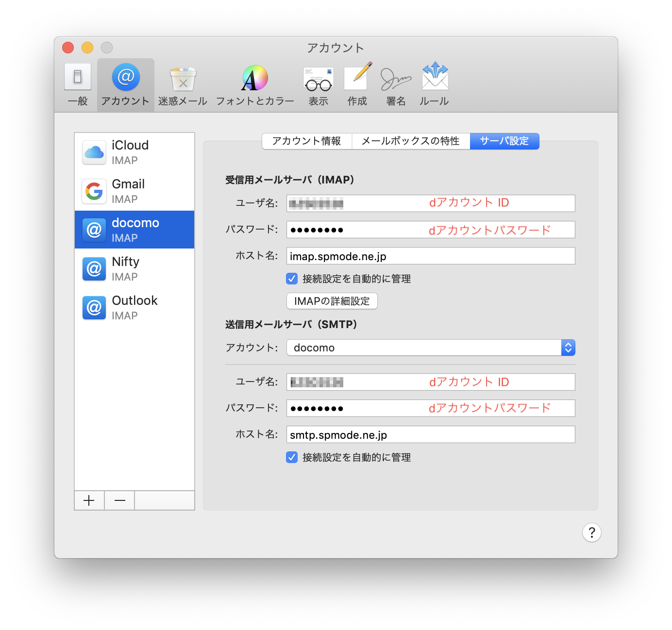Switch to the メールボックスの特性 tab

(x=411, y=141)
